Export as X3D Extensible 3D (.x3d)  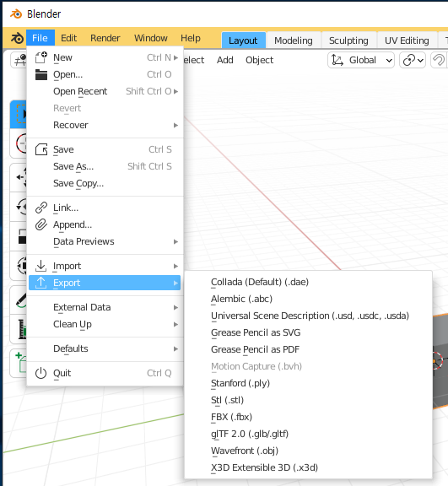(308, 467)
